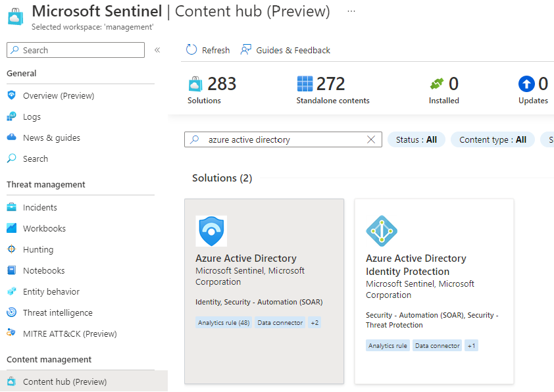Click Analytics rule tag on Identity Protection card
The width and height of the screenshot is (554, 392).
click(388, 346)
